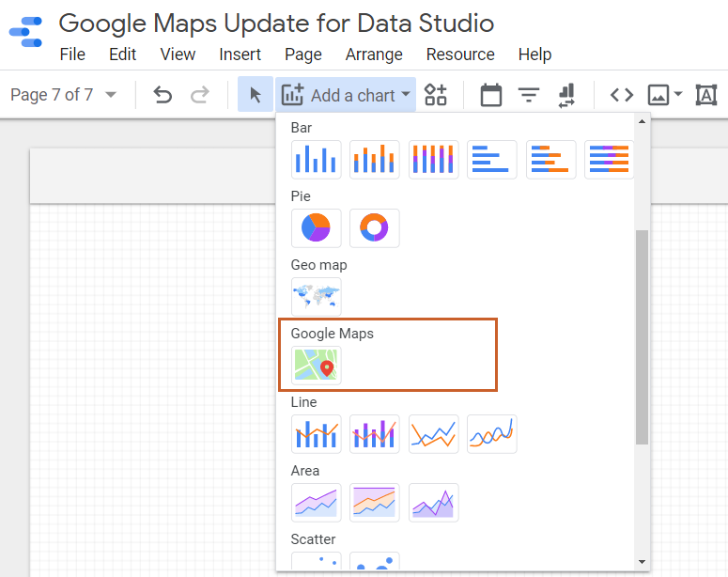Click the Geo map section label
This screenshot has height=577, width=728.
(319, 265)
